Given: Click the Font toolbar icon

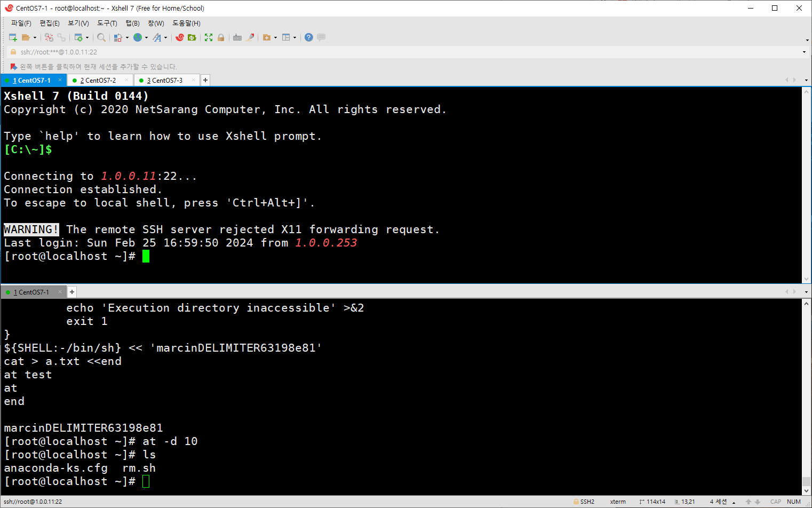Looking at the screenshot, I should [157, 37].
